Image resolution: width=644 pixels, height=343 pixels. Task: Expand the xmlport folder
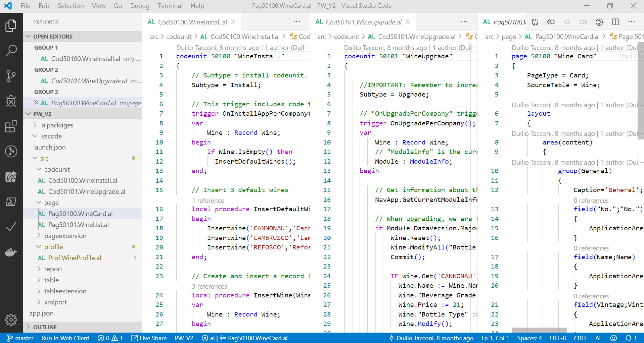coord(83,302)
